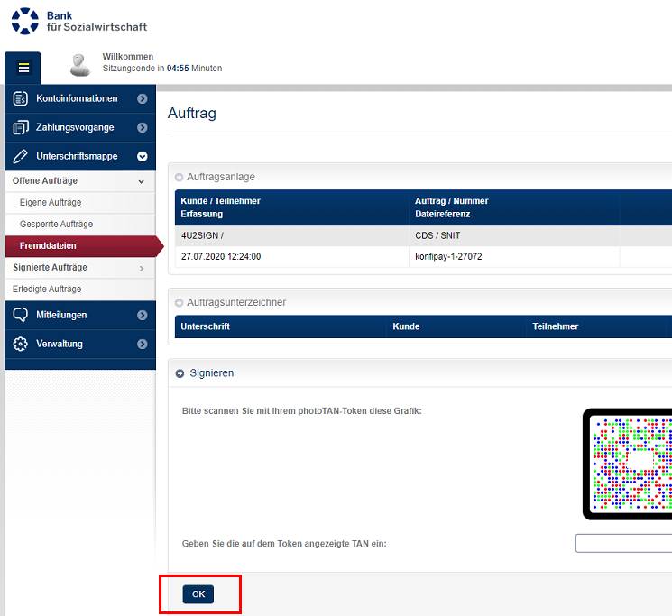
Task: Click the photoTAN graphic
Action: pos(629,464)
